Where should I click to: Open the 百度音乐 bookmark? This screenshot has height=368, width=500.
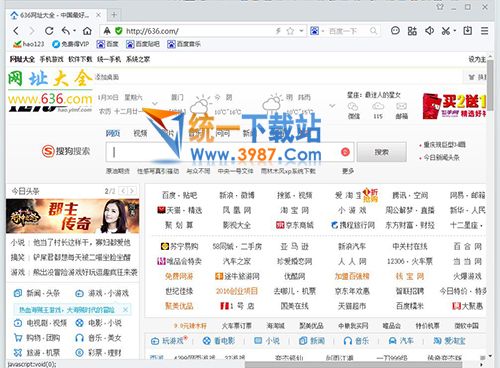tap(184, 44)
